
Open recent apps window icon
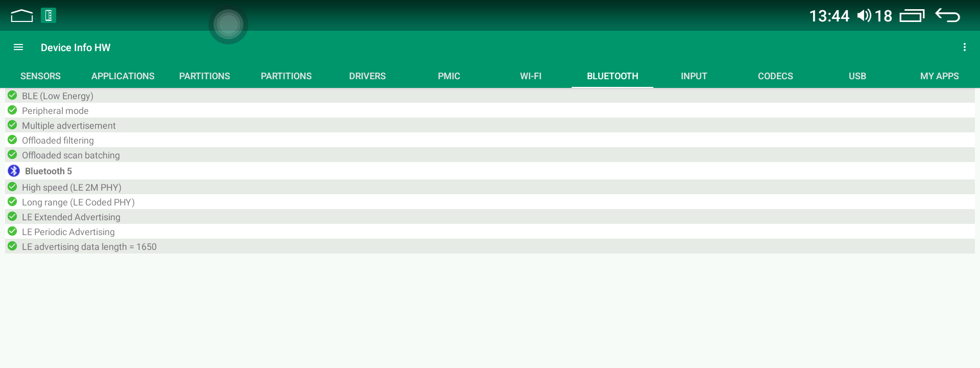point(912,16)
